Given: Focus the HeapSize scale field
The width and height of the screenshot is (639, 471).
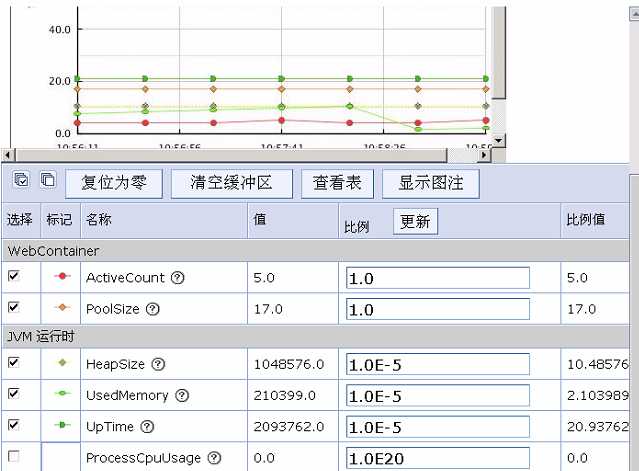Looking at the screenshot, I should 438,364.
